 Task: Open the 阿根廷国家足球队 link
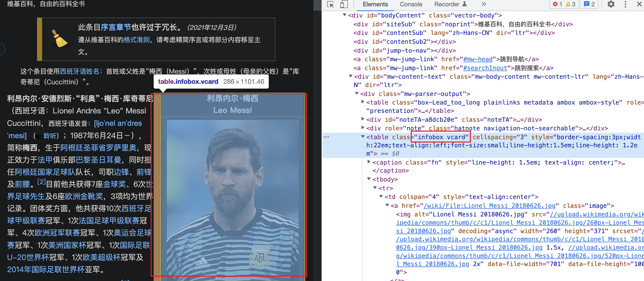coord(45,172)
